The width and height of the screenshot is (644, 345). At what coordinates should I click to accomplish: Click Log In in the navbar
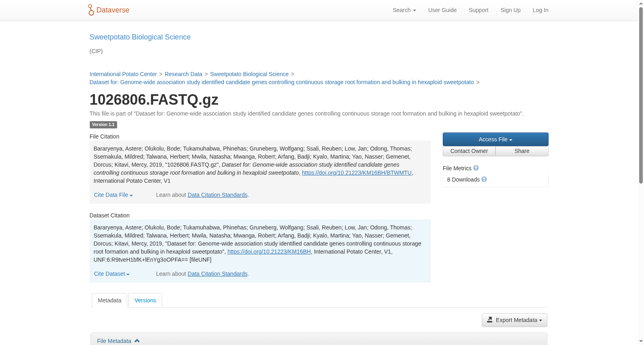(x=541, y=10)
